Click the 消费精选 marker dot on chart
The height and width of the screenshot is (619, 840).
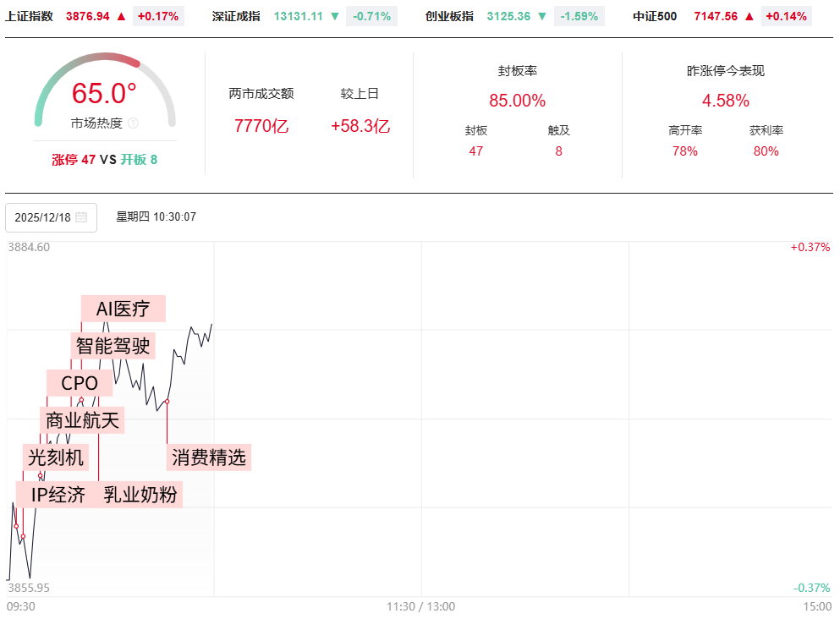(167, 401)
